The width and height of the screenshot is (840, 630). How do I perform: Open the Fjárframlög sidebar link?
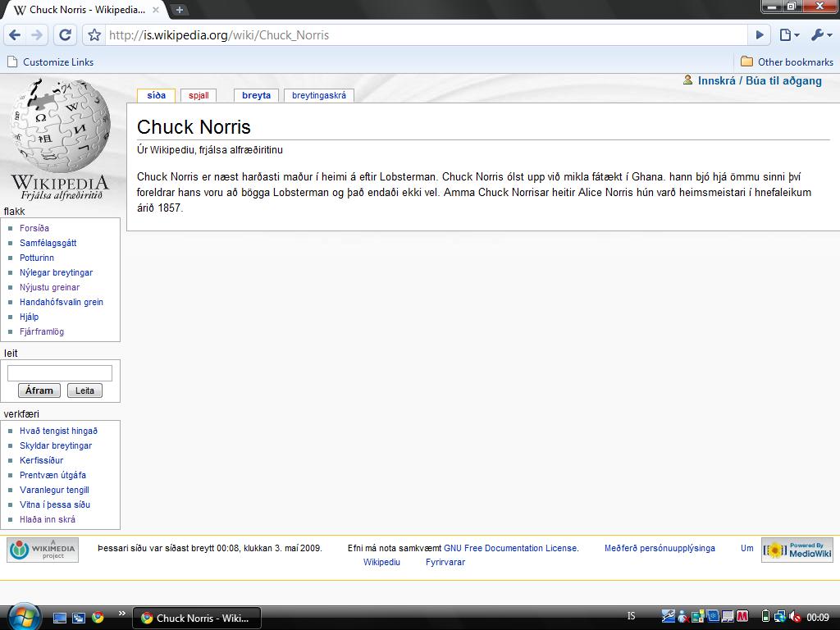(42, 331)
